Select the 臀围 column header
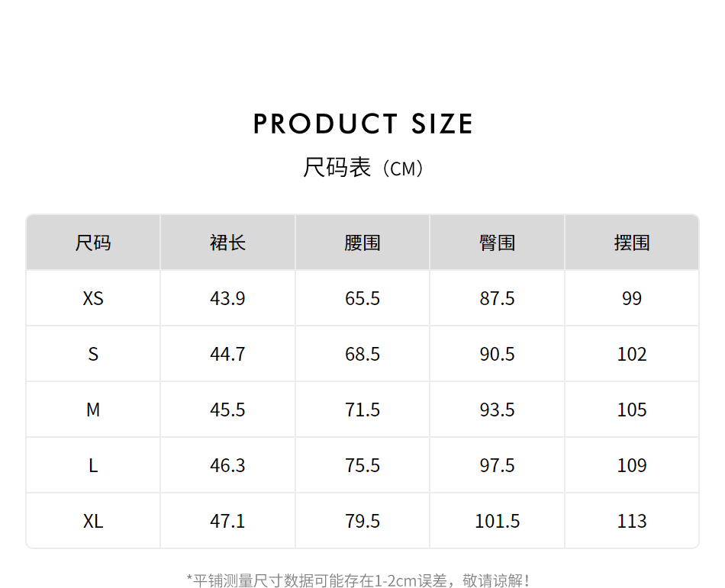The image size is (725, 588). 497,243
